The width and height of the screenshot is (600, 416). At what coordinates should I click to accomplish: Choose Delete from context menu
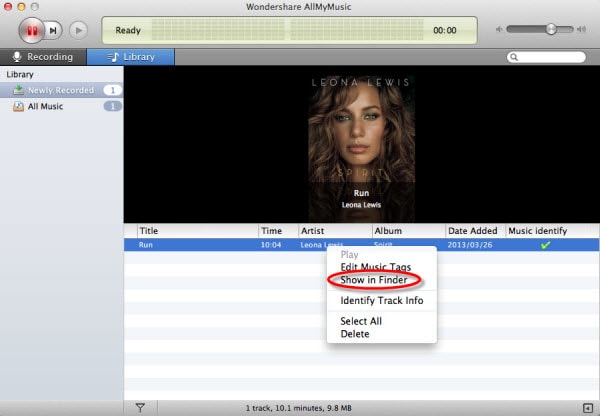tap(382, 334)
